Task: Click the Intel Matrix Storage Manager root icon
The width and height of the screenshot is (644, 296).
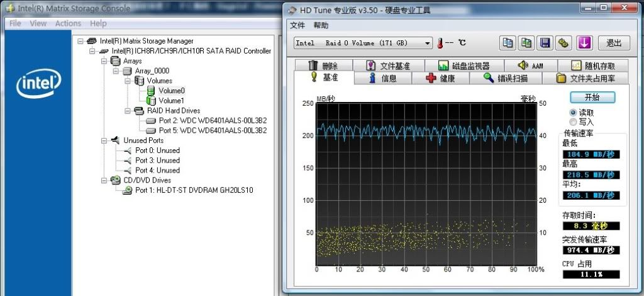Action: [92, 41]
